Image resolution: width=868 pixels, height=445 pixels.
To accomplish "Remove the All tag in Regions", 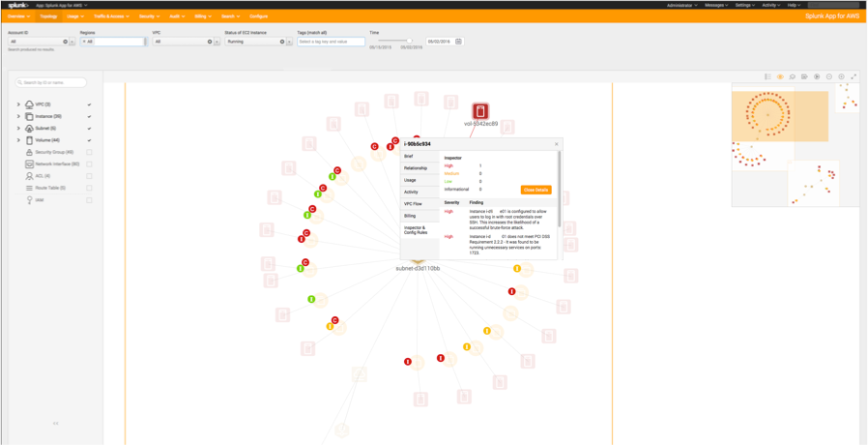I will click(x=84, y=42).
